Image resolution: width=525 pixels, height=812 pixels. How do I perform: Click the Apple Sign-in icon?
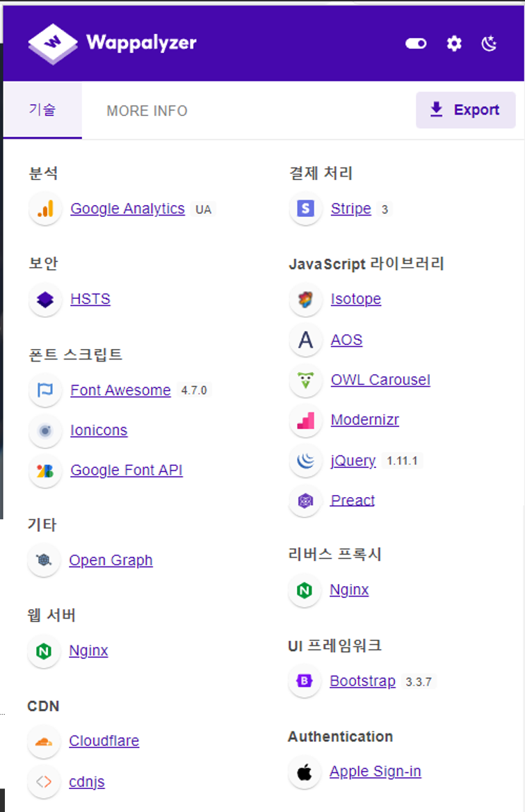pos(305,772)
